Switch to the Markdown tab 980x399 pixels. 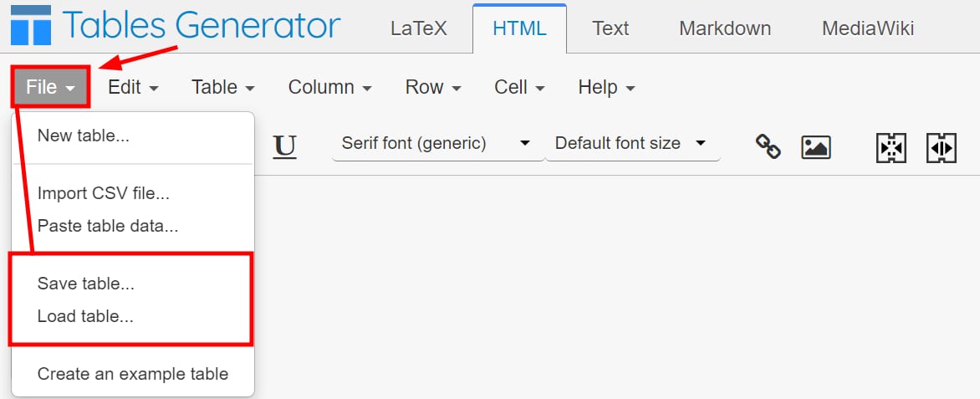click(725, 28)
